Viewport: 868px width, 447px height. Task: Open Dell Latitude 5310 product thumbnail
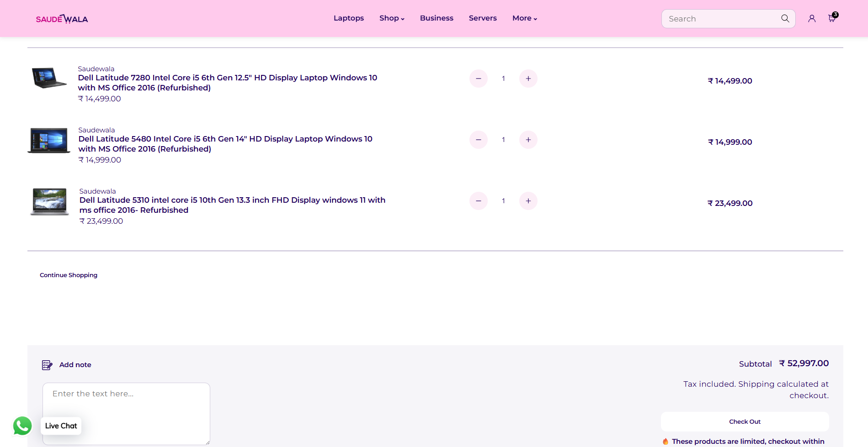coord(49,201)
